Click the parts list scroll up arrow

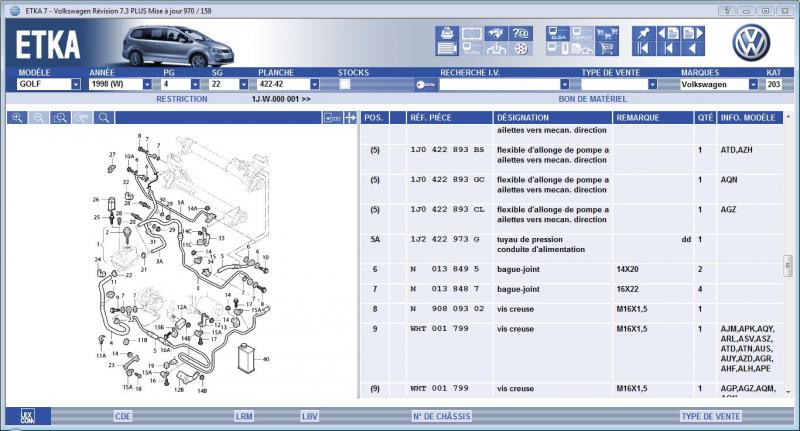(x=788, y=117)
